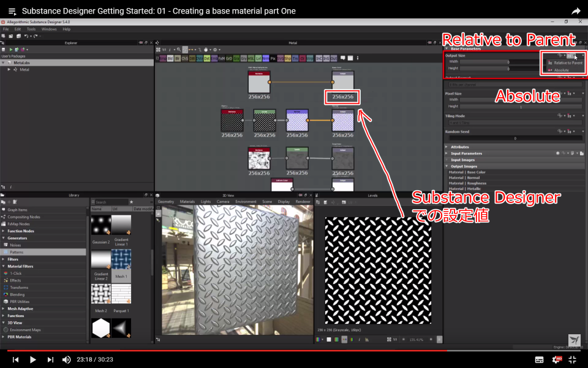The image size is (588, 368).
Task: Add Gradient Map node via Gra shortcut
Action: pyautogui.click(x=236, y=59)
